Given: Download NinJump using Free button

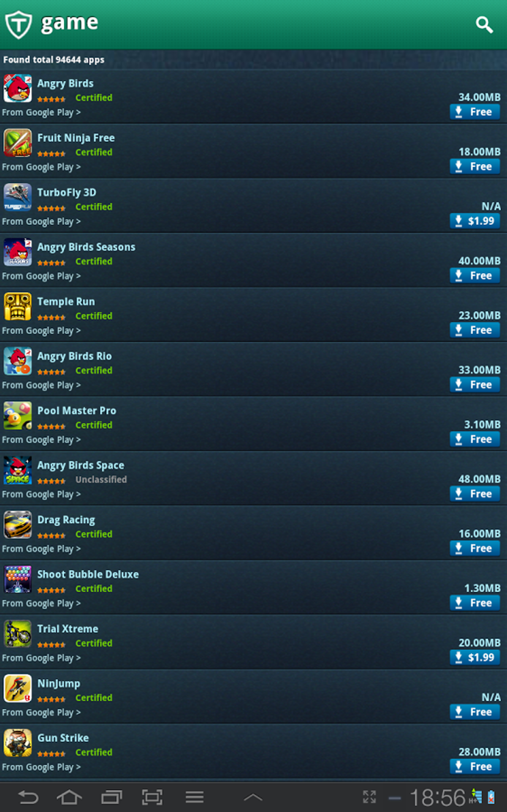Looking at the screenshot, I should click(475, 712).
